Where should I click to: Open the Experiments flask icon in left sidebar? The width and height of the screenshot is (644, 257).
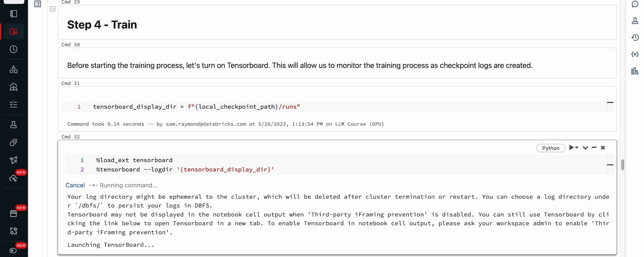click(x=14, y=125)
